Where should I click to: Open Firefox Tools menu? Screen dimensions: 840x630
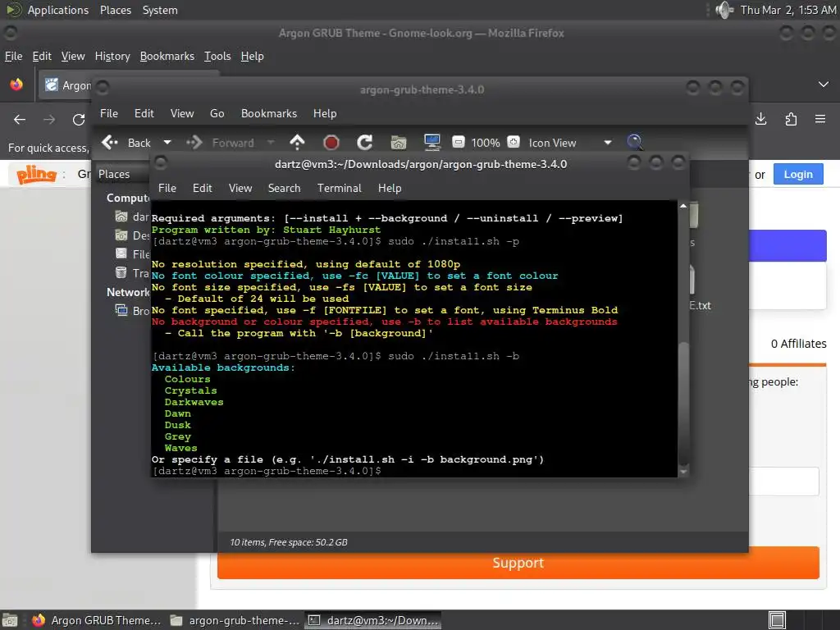click(217, 57)
